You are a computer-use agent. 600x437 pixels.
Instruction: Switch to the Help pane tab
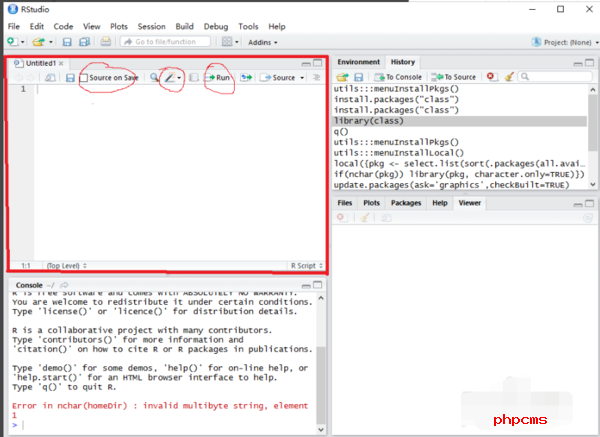(x=440, y=203)
